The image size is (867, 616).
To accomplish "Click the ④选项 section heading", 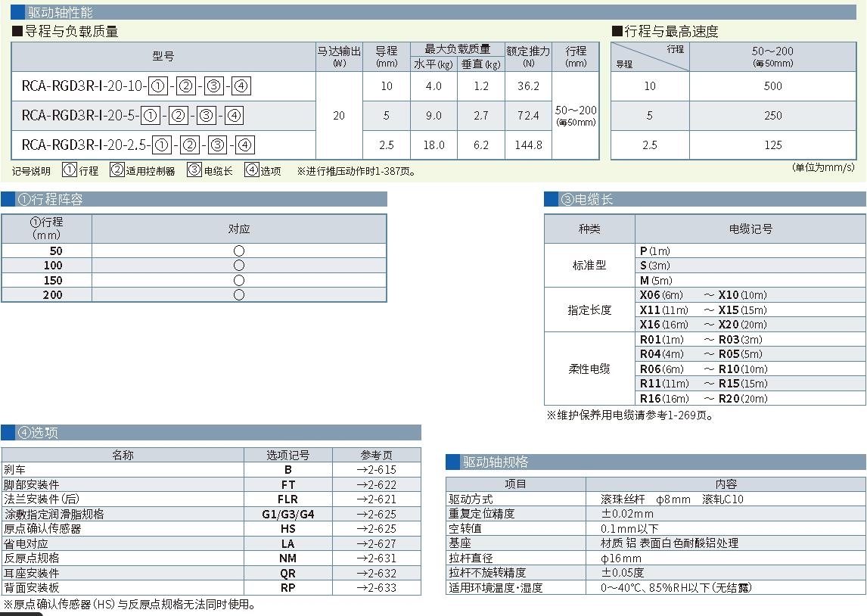I will (x=38, y=432).
